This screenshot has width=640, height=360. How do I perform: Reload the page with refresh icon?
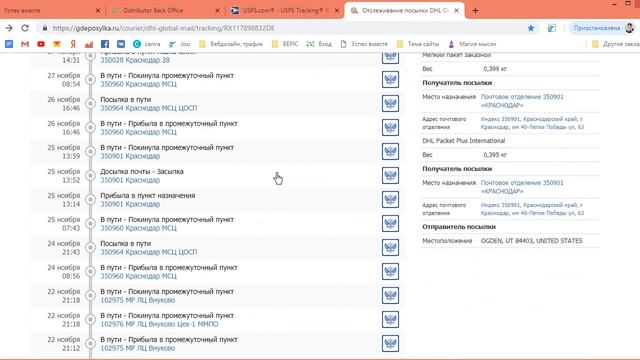coord(25,28)
